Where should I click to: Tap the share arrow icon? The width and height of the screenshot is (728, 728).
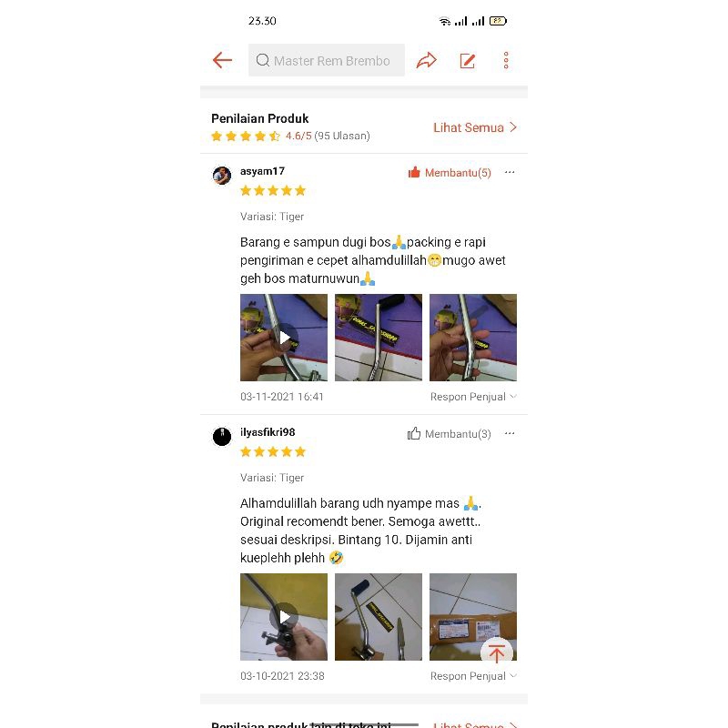426,60
